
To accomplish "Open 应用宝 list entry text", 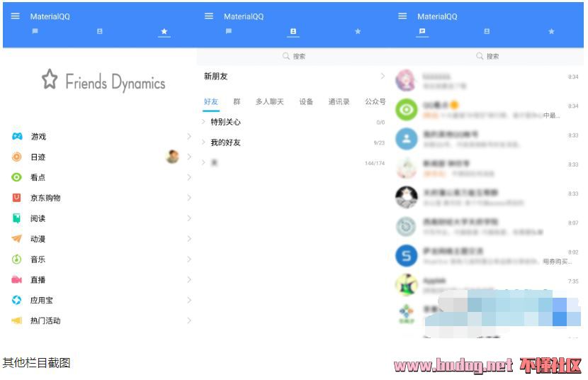I will (x=42, y=300).
